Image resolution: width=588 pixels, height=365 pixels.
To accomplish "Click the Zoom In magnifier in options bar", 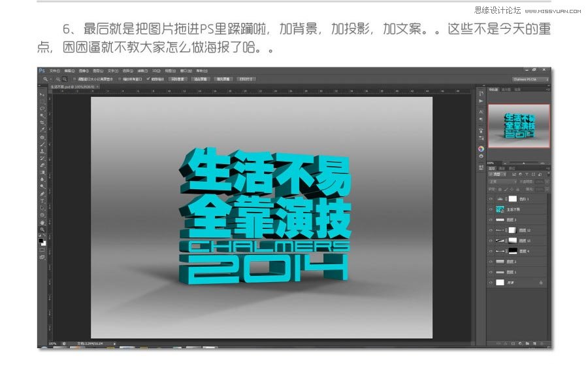I will point(58,79).
